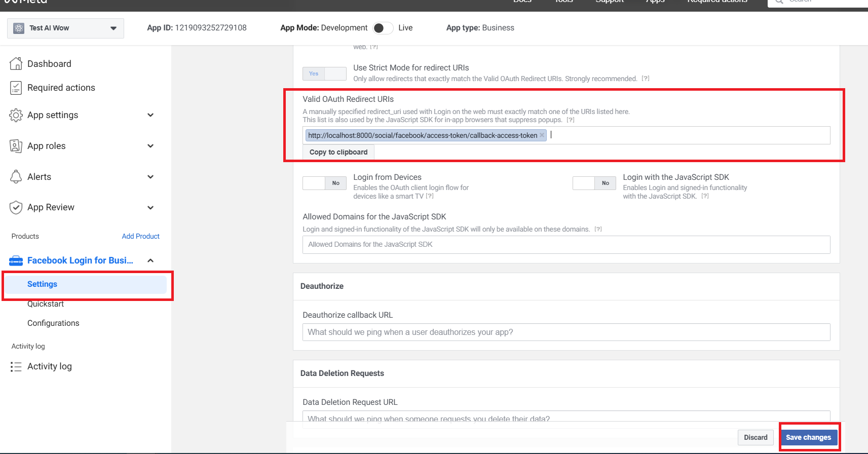Click the Allowed Domains for JavaScript SDK field

[x=567, y=245]
